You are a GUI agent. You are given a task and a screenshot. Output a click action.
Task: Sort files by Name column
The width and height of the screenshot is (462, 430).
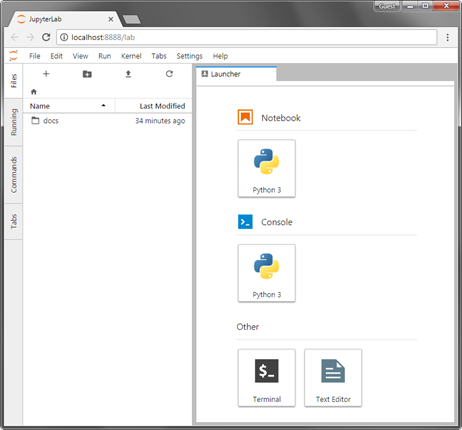[69, 106]
